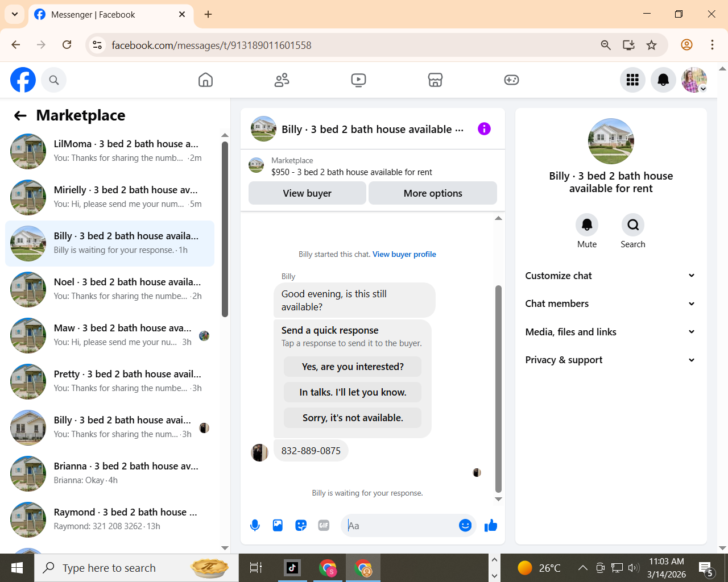728x582 pixels.
Task: Open the notifications bell in the header
Action: (663, 80)
